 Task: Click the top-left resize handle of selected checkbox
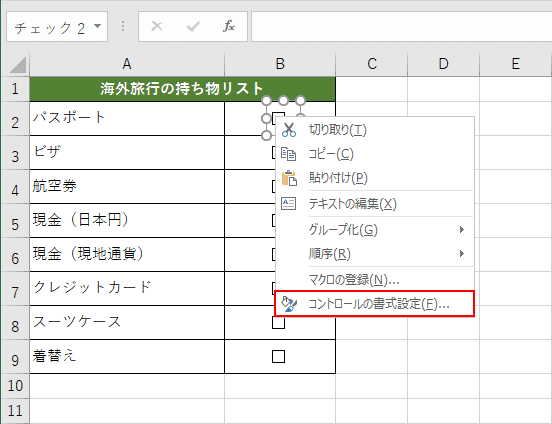pyautogui.click(x=266, y=101)
